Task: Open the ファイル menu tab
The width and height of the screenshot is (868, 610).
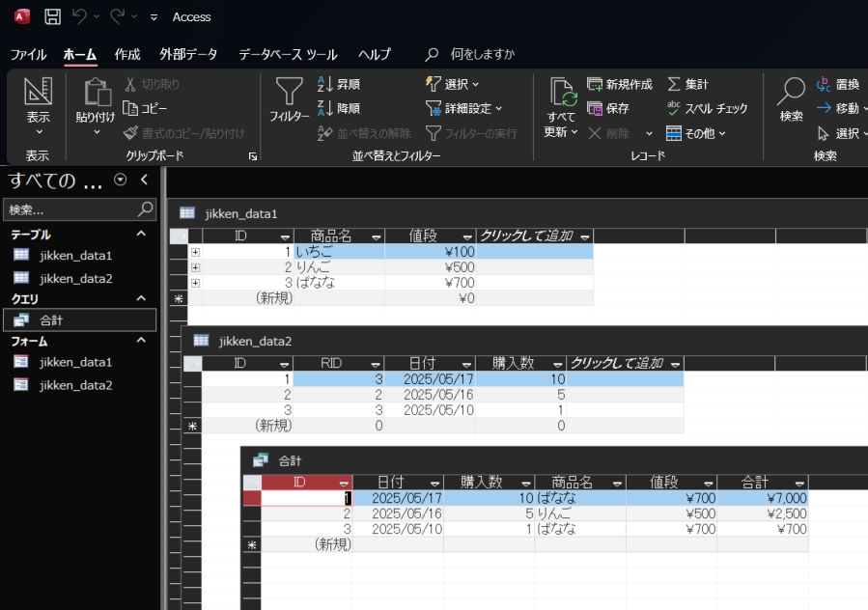Action: pos(28,54)
